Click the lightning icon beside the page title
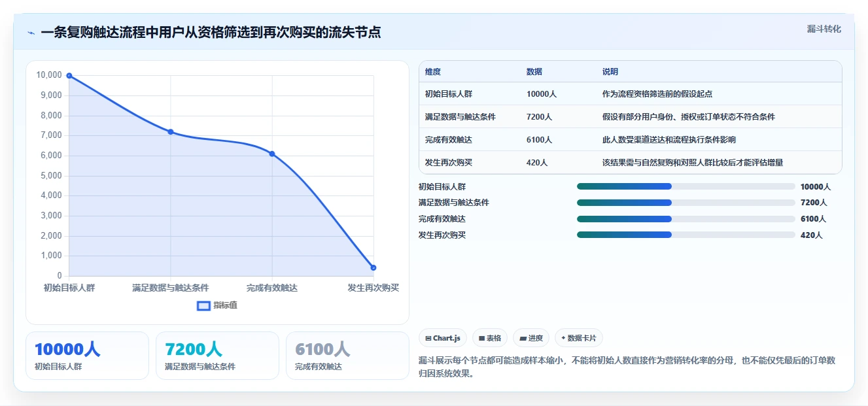This screenshot has width=868, height=406. [x=31, y=33]
